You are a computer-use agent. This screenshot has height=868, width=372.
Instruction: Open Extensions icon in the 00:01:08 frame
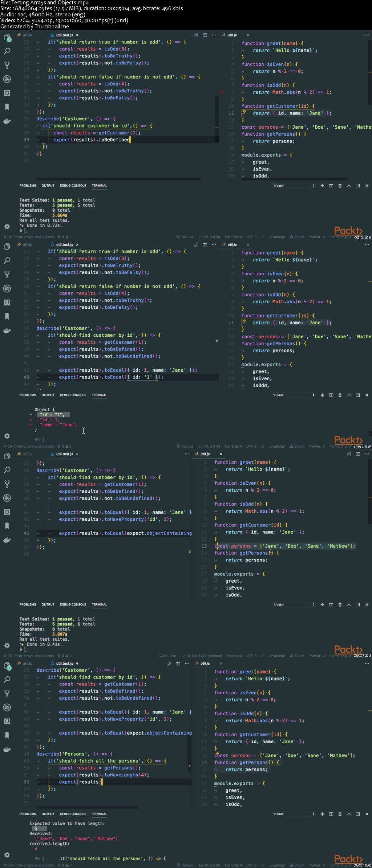pyautogui.click(x=7, y=93)
